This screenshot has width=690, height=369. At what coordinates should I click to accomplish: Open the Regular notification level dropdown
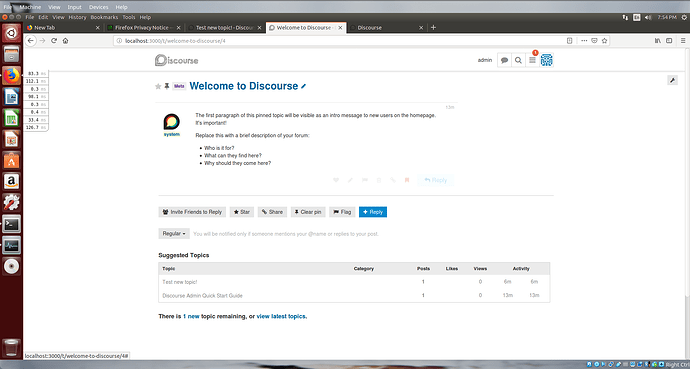coord(174,234)
